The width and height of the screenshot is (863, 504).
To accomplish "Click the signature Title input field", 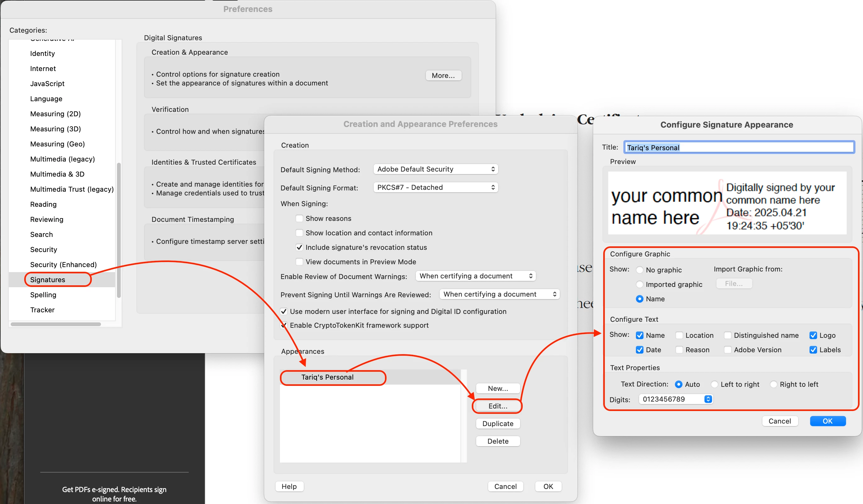I will [739, 147].
